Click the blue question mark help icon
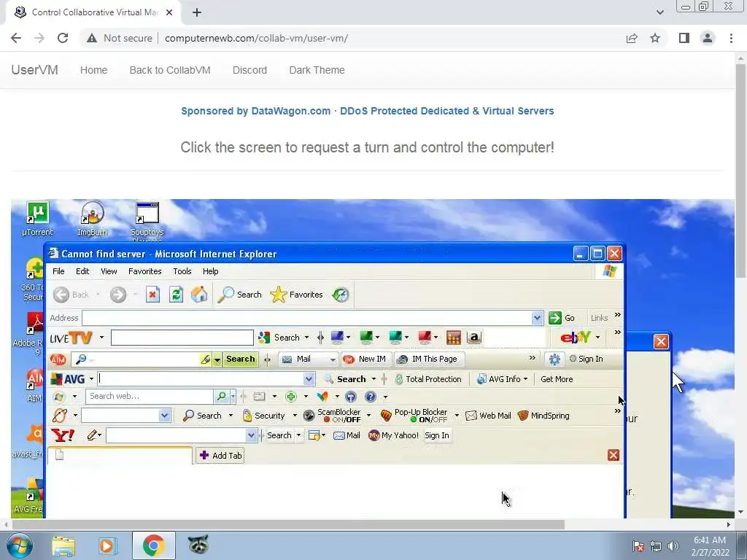Screen dimensions: 747x560 tap(370, 396)
